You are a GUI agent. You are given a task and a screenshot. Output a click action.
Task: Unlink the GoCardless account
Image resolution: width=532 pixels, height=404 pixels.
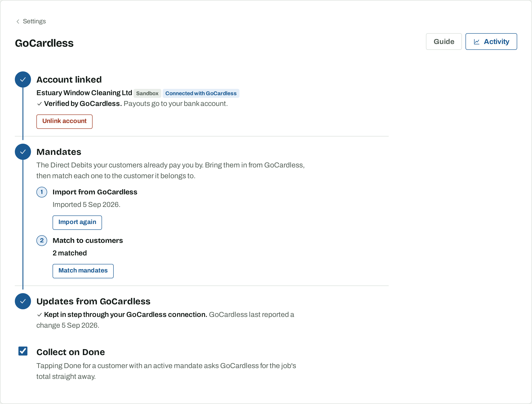64,121
